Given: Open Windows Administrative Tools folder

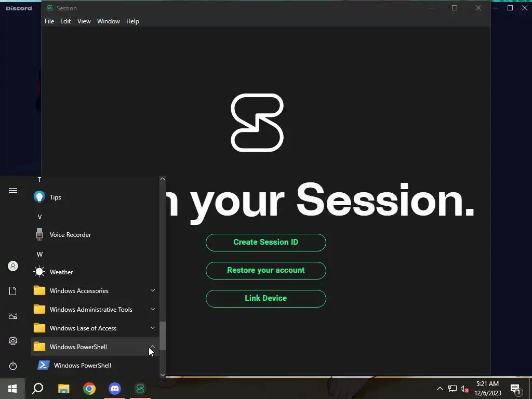Looking at the screenshot, I should (95, 310).
